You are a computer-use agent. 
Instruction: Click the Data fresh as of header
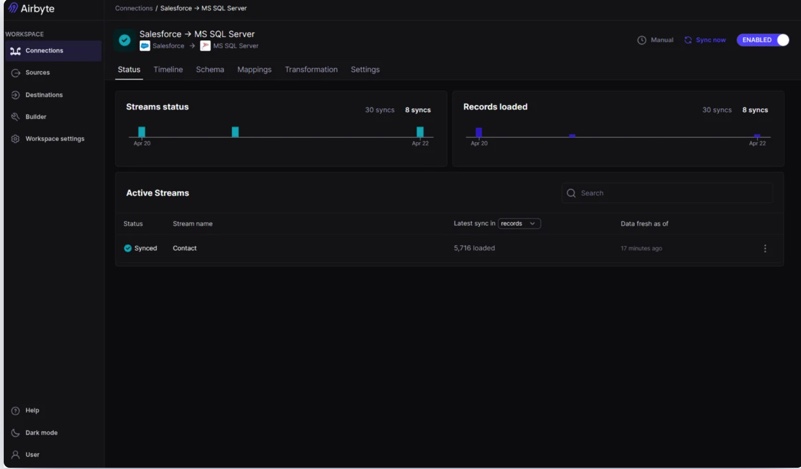click(x=644, y=224)
